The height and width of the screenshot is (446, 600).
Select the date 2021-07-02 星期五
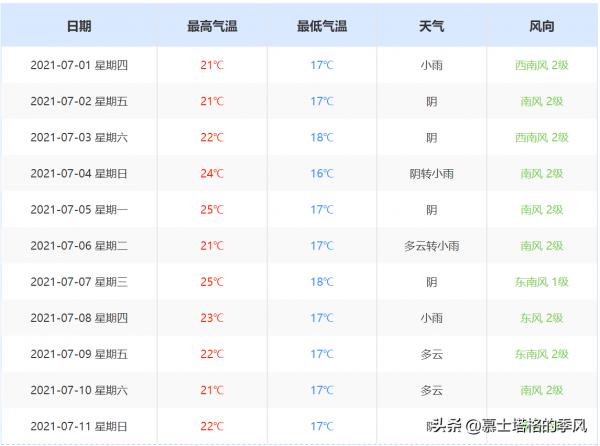coord(79,101)
